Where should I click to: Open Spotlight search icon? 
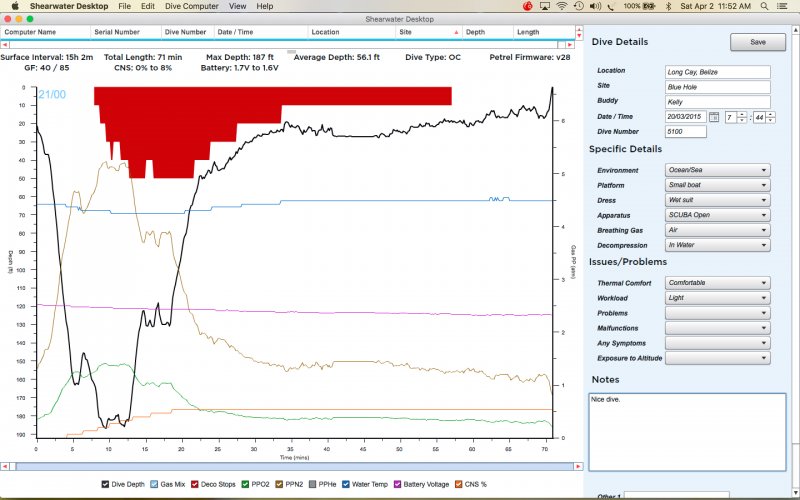(x=764, y=6)
